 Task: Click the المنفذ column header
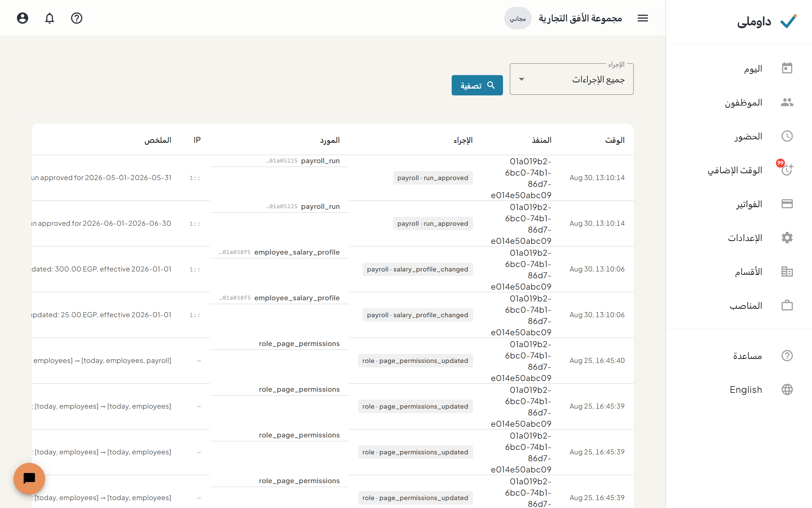tap(541, 140)
